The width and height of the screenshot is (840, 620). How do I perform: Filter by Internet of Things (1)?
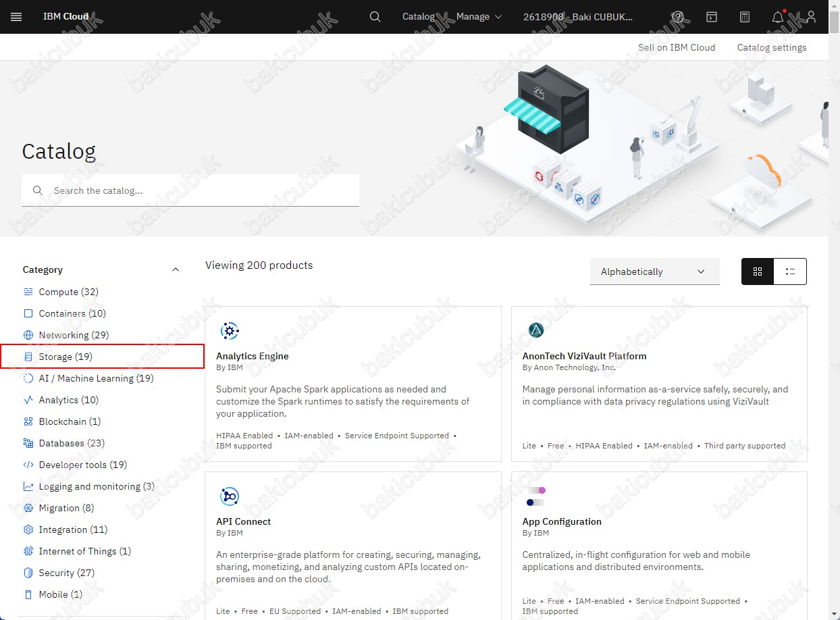[x=85, y=551]
